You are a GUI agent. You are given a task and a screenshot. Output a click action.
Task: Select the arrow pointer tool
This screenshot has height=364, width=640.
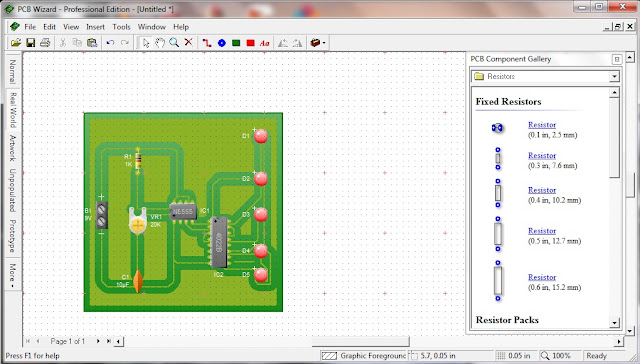coord(145,42)
